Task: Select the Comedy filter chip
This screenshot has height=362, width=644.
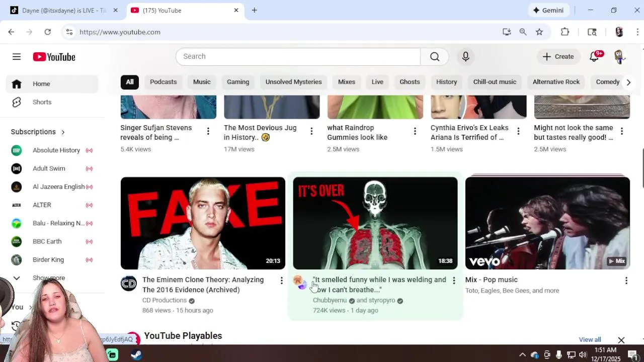Action: pos(606,82)
